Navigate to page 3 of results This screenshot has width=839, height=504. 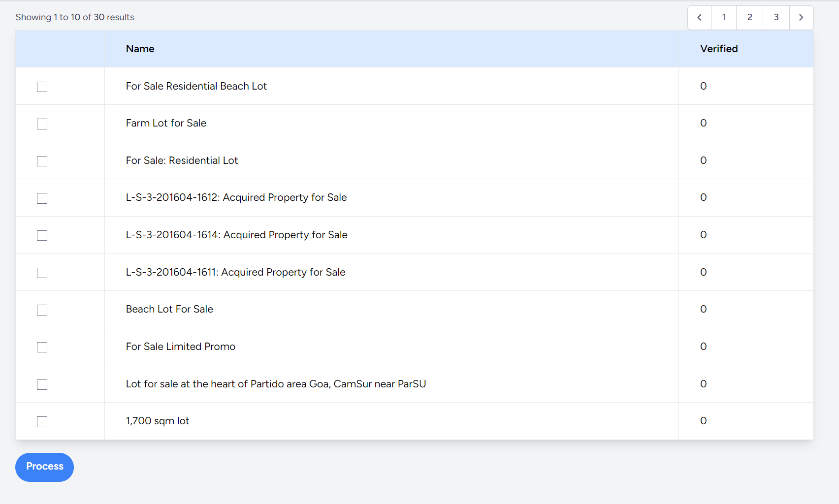pyautogui.click(x=776, y=18)
